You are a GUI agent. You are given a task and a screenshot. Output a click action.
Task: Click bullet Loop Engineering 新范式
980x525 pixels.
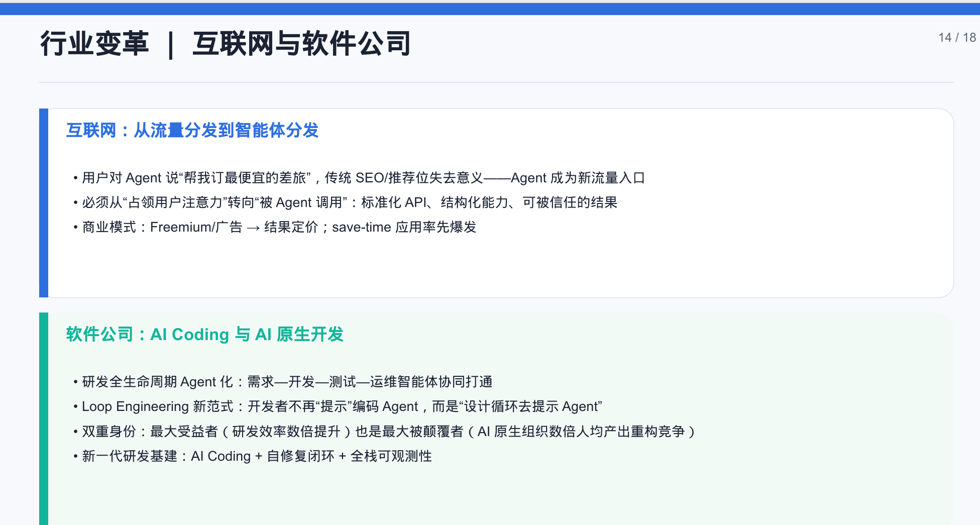point(338,406)
